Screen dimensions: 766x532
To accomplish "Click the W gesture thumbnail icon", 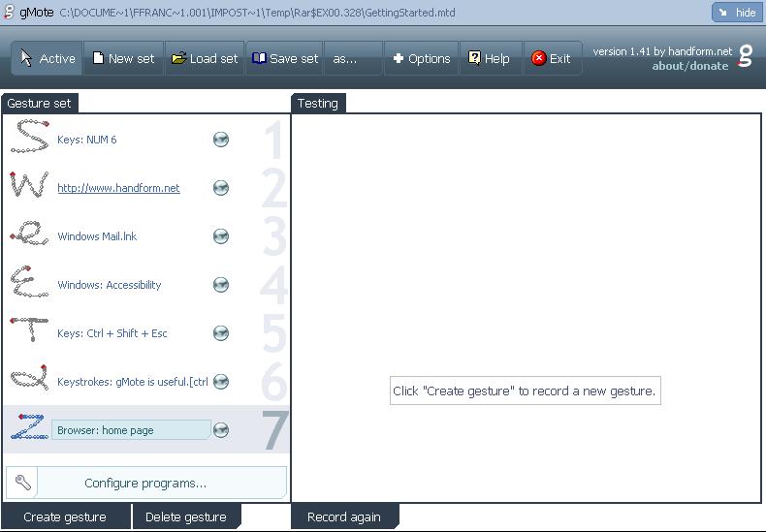I will click(29, 187).
